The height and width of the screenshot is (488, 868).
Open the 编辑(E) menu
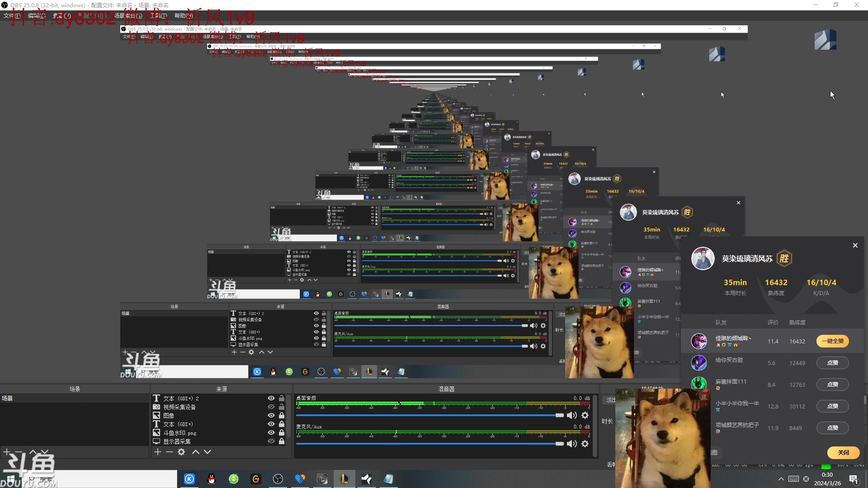(37, 15)
